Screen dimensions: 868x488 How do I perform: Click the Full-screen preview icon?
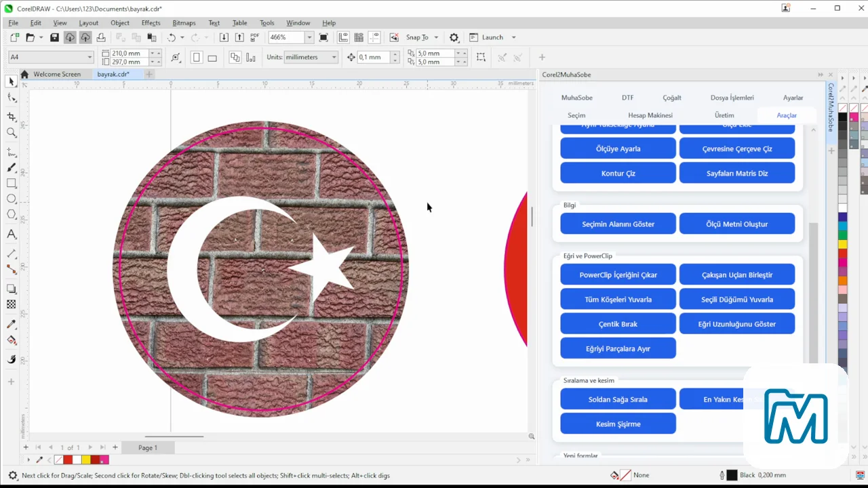tap(323, 37)
